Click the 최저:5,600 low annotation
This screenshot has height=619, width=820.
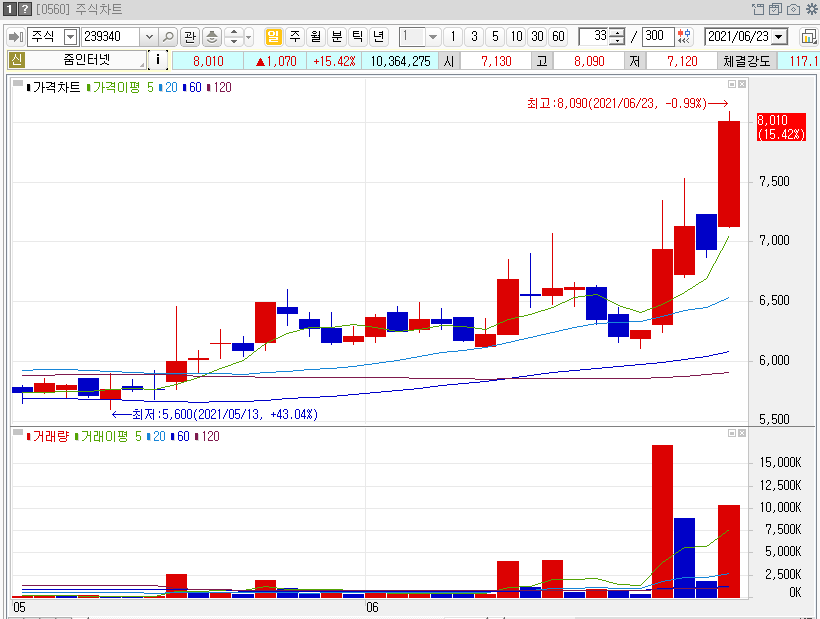(214, 415)
